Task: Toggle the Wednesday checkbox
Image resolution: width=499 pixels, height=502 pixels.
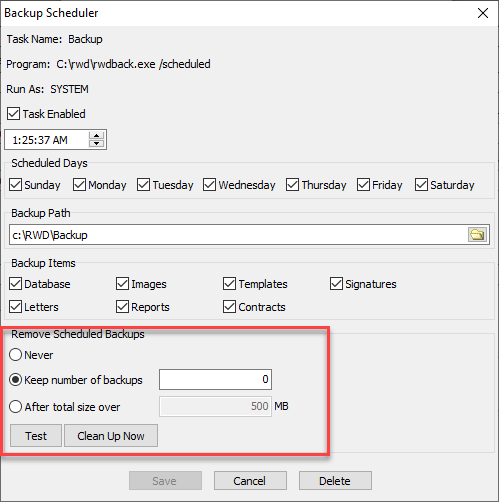Action: (x=210, y=185)
